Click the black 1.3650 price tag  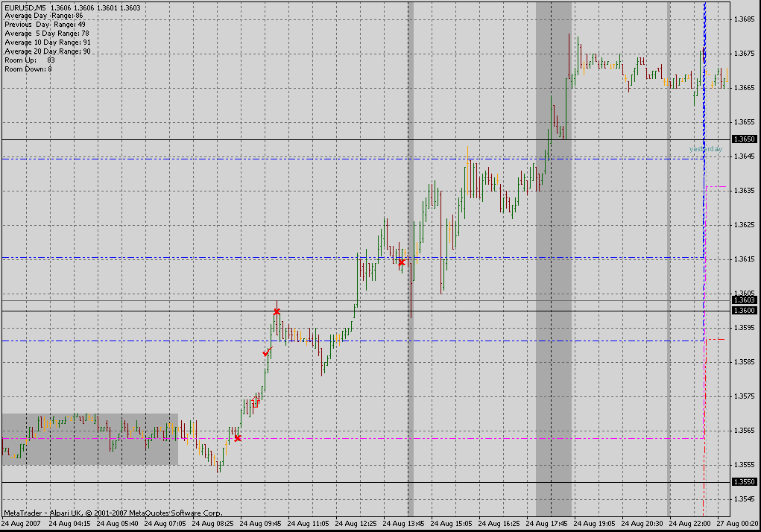[744, 139]
